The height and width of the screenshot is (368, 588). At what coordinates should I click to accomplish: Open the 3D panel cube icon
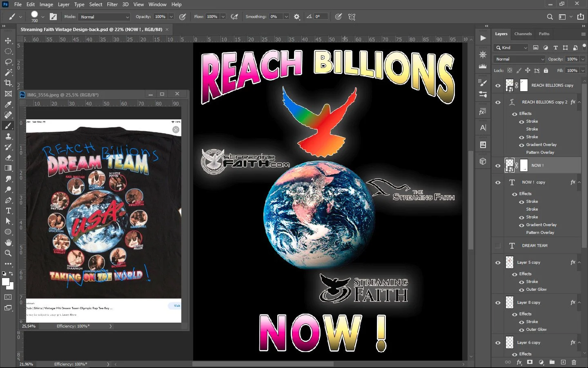483,162
